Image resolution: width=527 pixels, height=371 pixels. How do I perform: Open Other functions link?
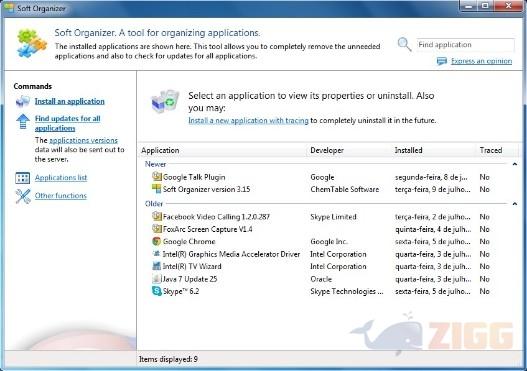(61, 196)
